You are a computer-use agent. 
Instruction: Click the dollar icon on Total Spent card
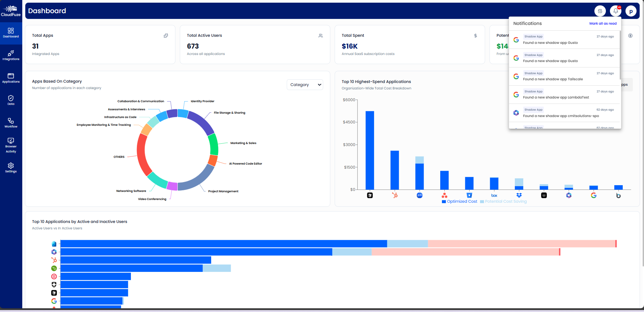pos(475,36)
